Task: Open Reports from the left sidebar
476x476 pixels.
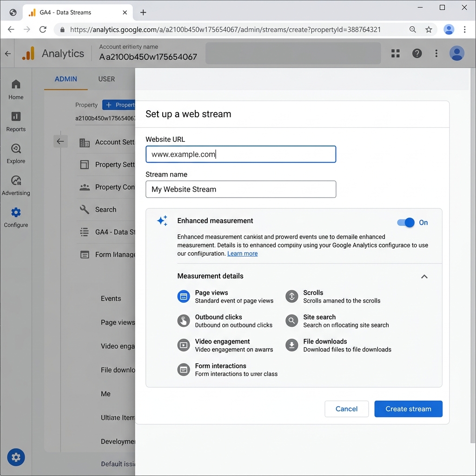Action: (x=16, y=121)
